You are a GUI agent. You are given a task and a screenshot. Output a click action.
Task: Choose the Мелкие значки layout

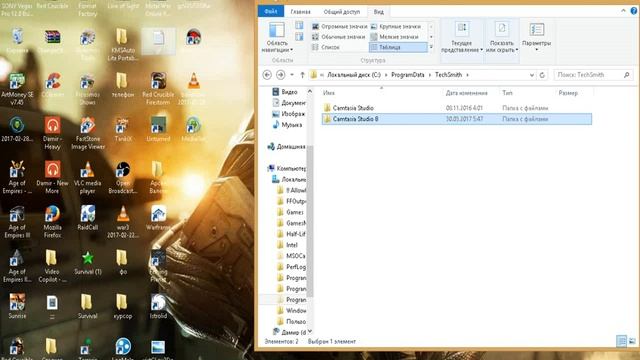(394, 37)
